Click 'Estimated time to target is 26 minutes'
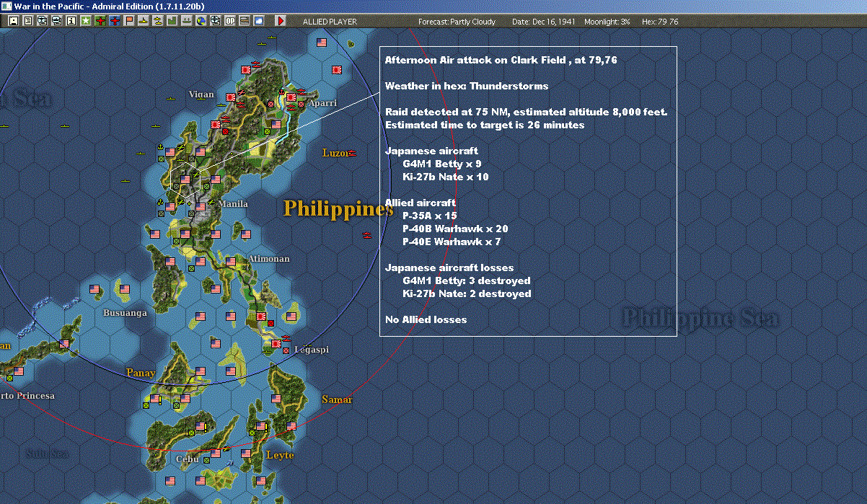Viewport: 867px width, 504px height. click(485, 125)
